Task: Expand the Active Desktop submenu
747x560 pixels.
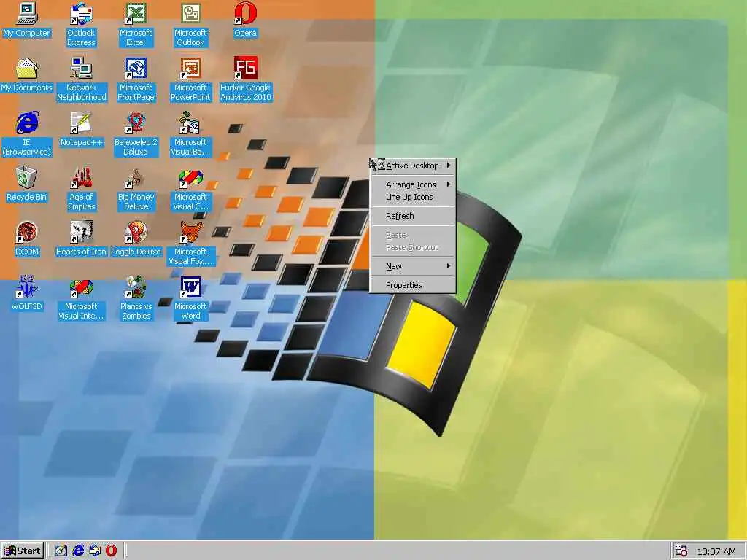Action: coord(413,166)
